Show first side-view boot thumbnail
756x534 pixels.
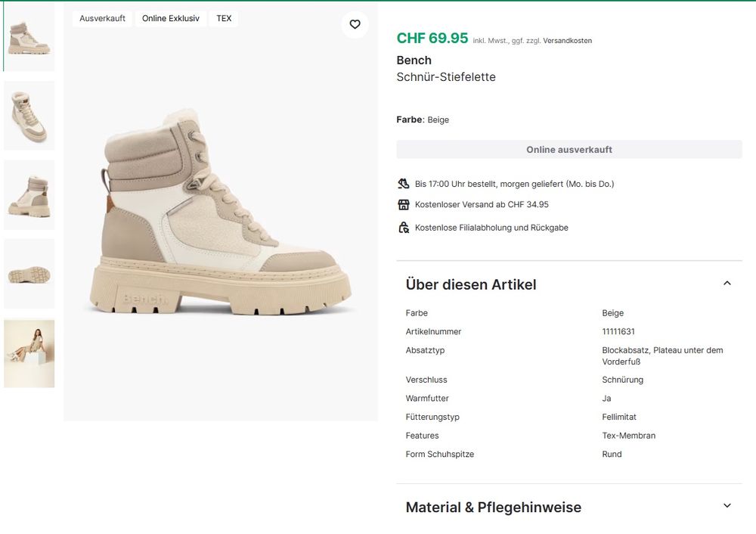click(x=29, y=37)
